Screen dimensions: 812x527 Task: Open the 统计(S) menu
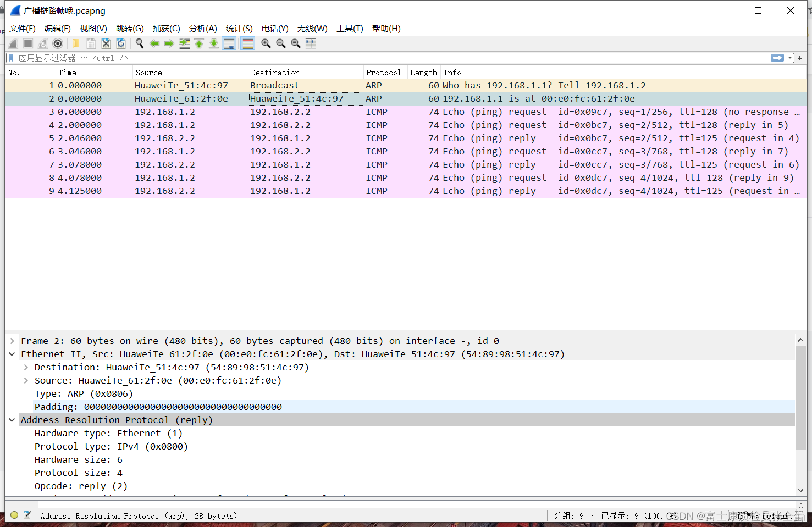tap(239, 29)
